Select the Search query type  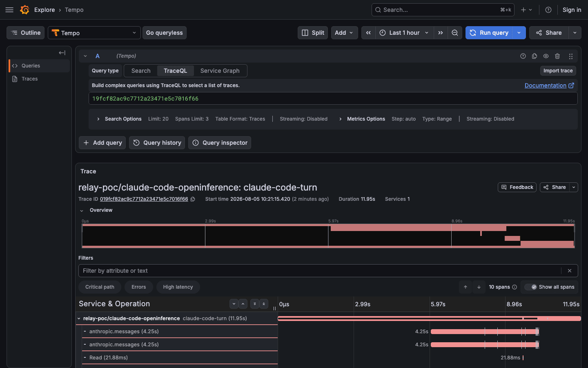(x=141, y=71)
